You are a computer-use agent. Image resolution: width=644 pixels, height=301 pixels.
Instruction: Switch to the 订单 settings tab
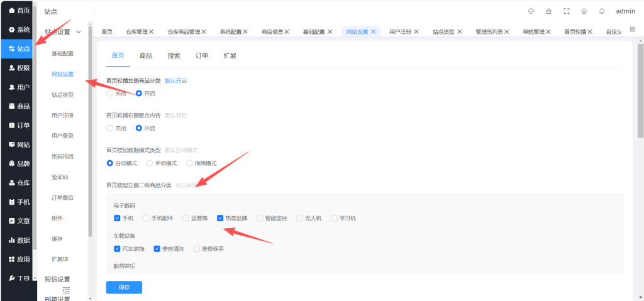click(x=202, y=56)
